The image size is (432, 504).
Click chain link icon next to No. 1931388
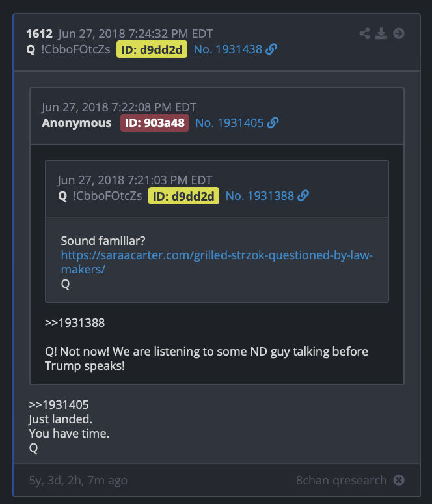[303, 196]
